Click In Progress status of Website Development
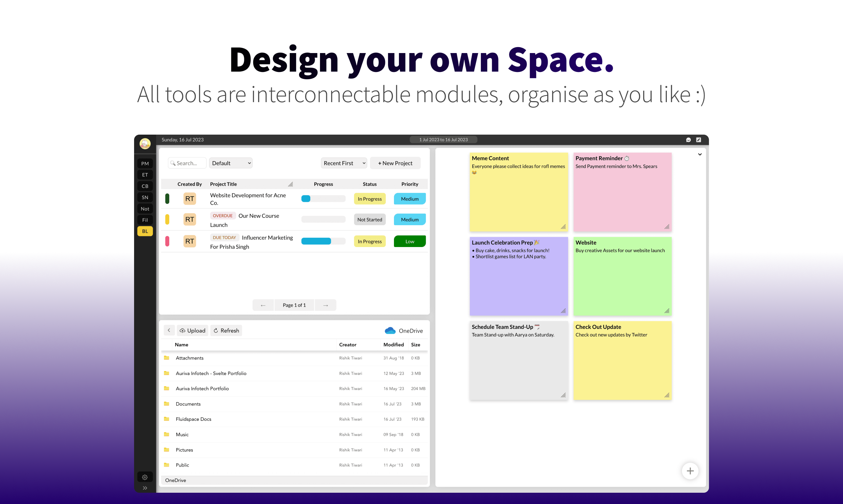Screen dimensions: 843x504 [369, 199]
